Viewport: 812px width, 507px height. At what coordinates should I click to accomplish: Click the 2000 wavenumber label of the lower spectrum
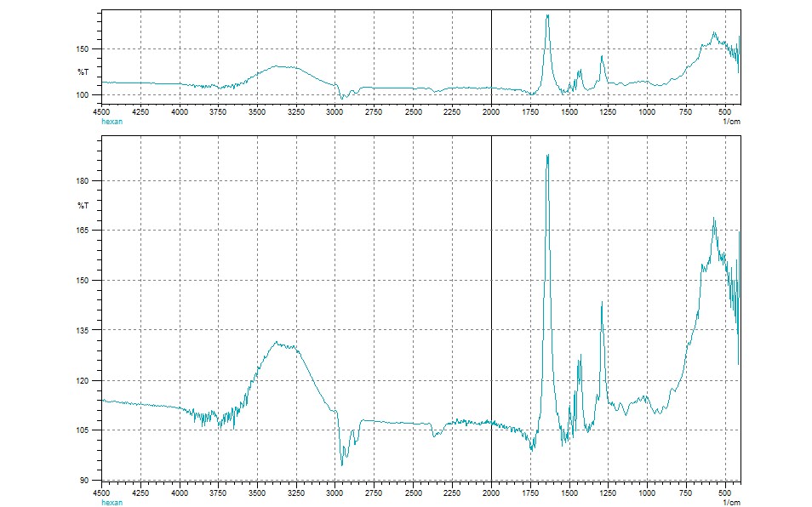click(x=491, y=493)
